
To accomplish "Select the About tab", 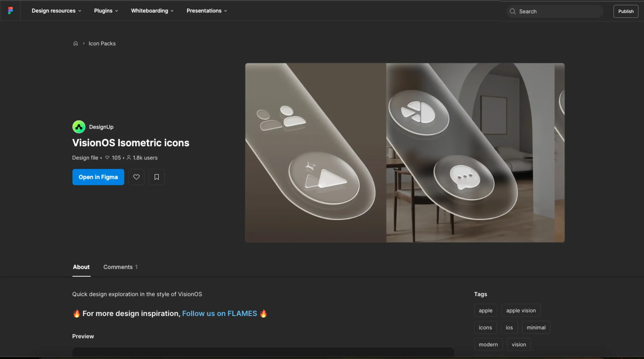I will point(81,267).
